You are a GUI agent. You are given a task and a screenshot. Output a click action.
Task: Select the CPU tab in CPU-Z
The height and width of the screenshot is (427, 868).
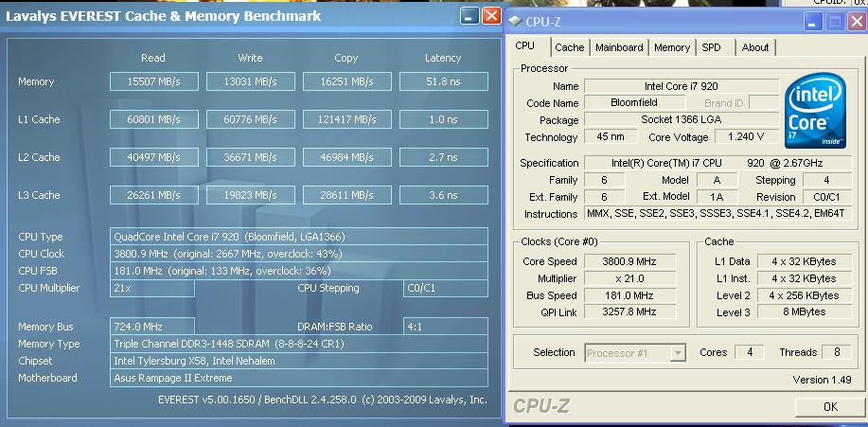[x=524, y=46]
